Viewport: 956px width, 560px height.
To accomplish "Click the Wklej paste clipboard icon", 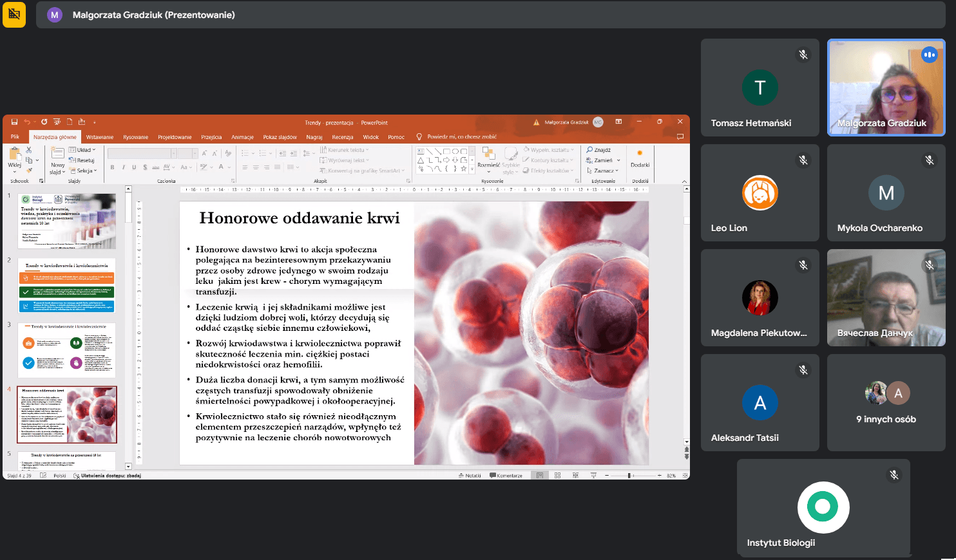I will pos(15,154).
